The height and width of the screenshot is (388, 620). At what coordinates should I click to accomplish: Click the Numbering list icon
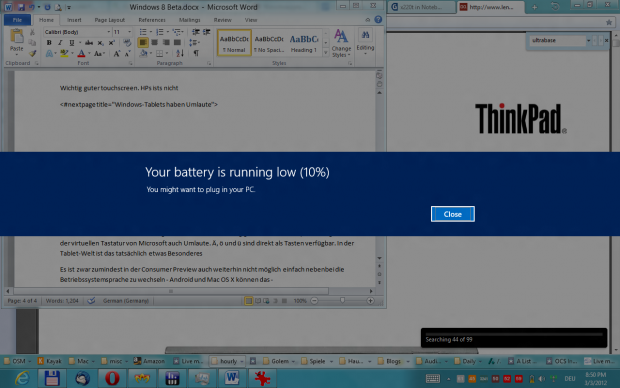click(159, 32)
